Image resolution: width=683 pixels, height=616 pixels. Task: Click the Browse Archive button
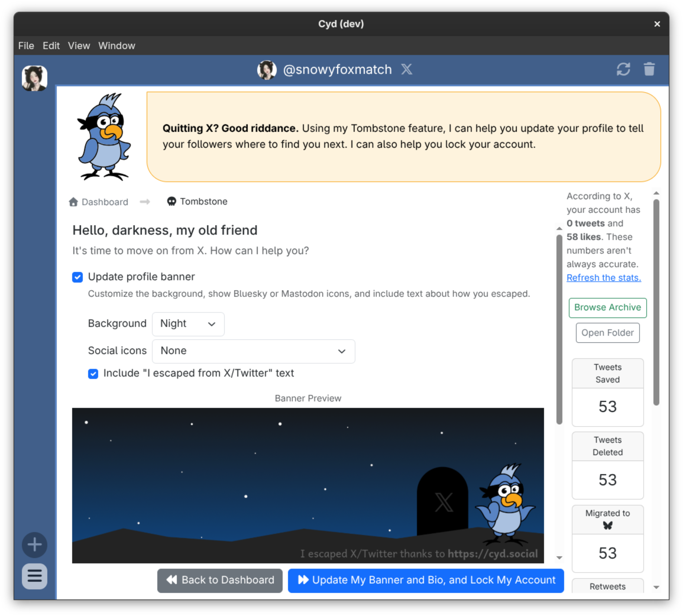(x=608, y=307)
